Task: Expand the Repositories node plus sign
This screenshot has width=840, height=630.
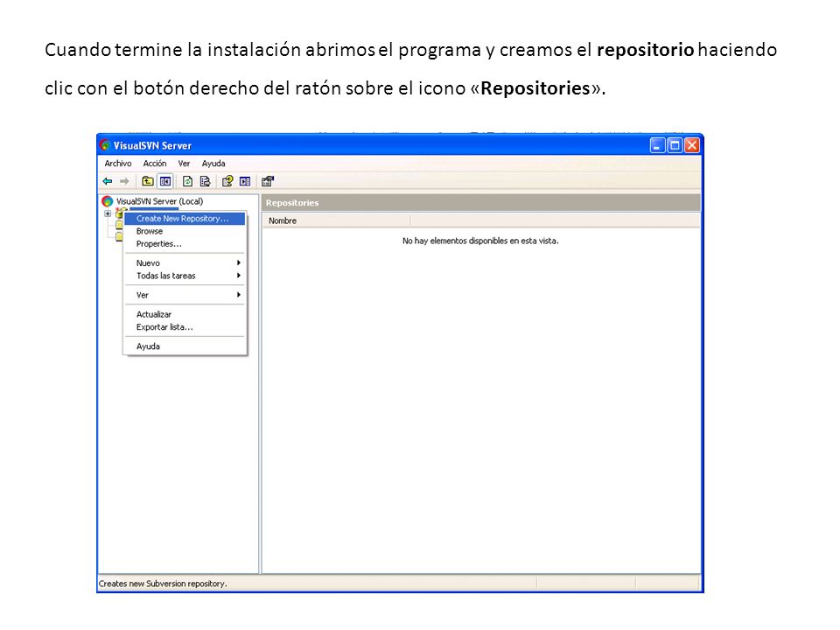Action: click(108, 213)
